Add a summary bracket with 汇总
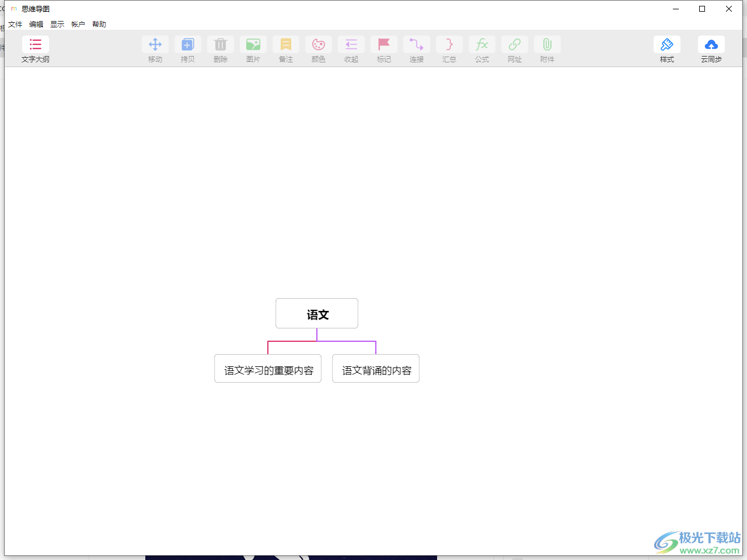The image size is (747, 560). 449,45
